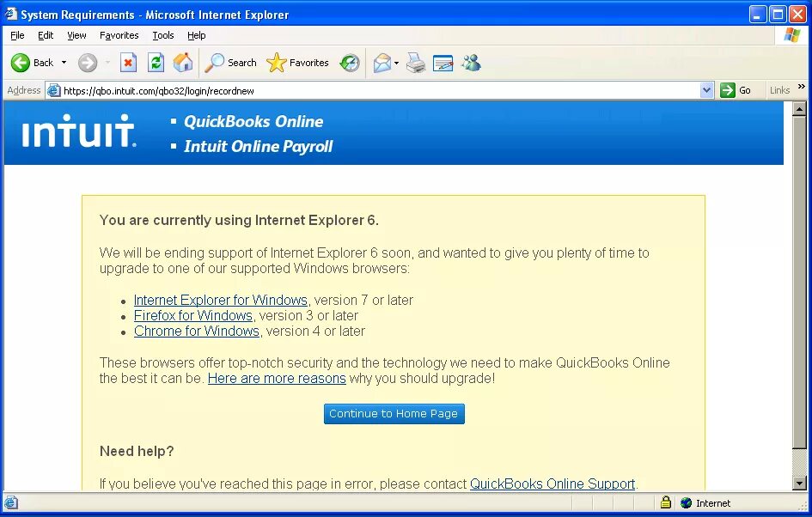
Task: Open the Favorites menu
Action: click(x=119, y=35)
